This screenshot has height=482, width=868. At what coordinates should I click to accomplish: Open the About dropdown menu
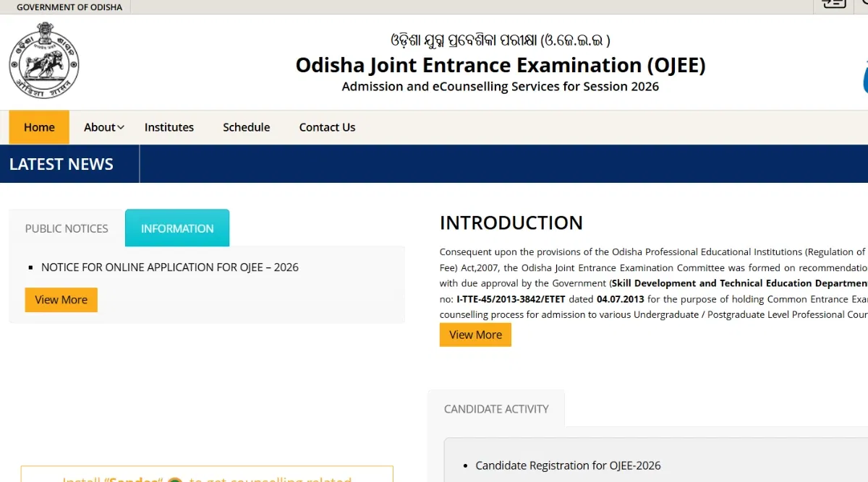tap(102, 127)
